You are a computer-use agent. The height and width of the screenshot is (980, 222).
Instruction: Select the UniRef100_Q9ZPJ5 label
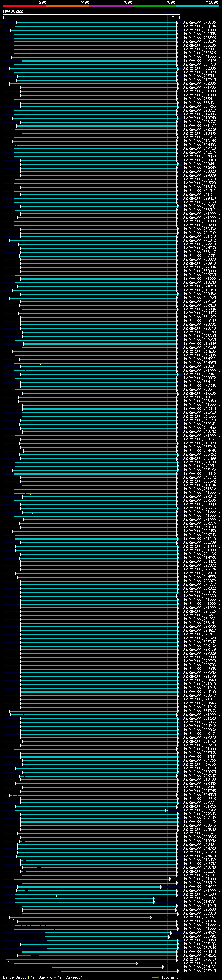coord(199,971)
